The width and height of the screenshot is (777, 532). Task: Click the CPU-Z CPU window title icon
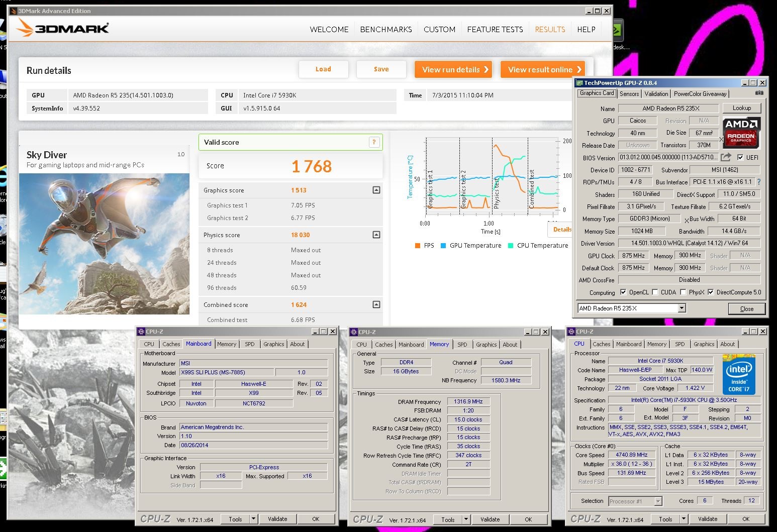571,332
